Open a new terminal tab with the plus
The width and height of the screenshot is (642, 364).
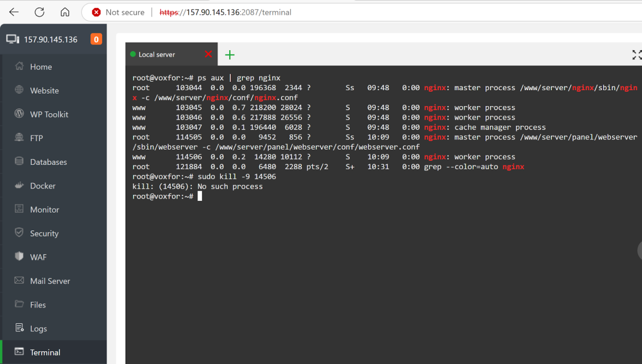click(x=229, y=54)
